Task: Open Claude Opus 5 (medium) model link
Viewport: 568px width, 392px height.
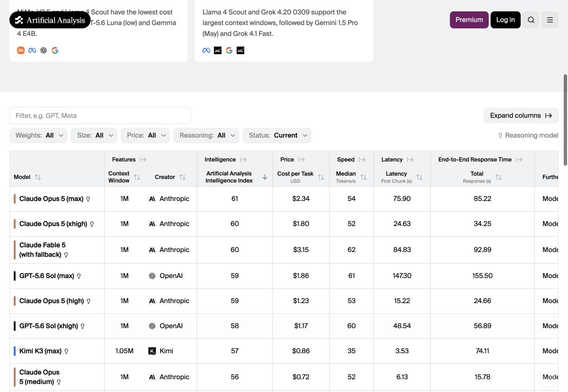Action: point(39,377)
